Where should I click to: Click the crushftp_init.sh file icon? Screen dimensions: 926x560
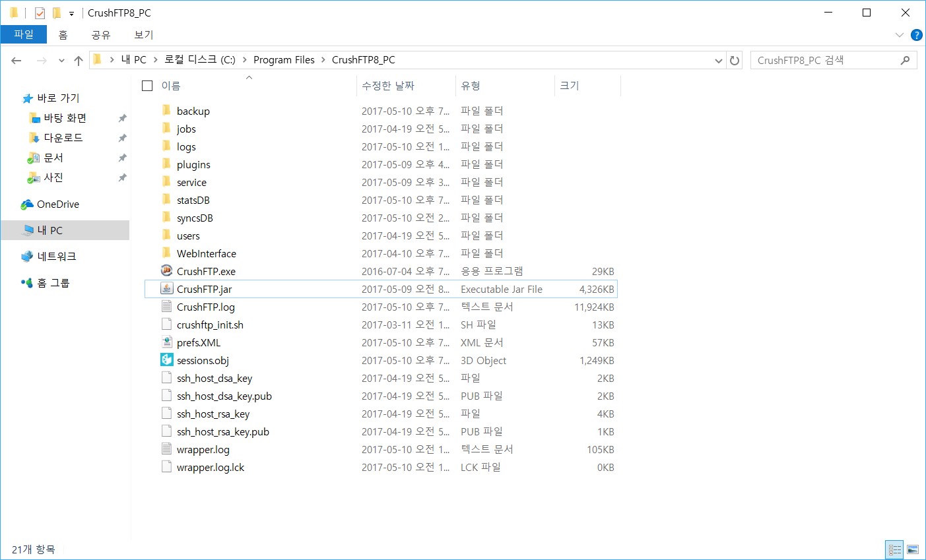click(167, 324)
